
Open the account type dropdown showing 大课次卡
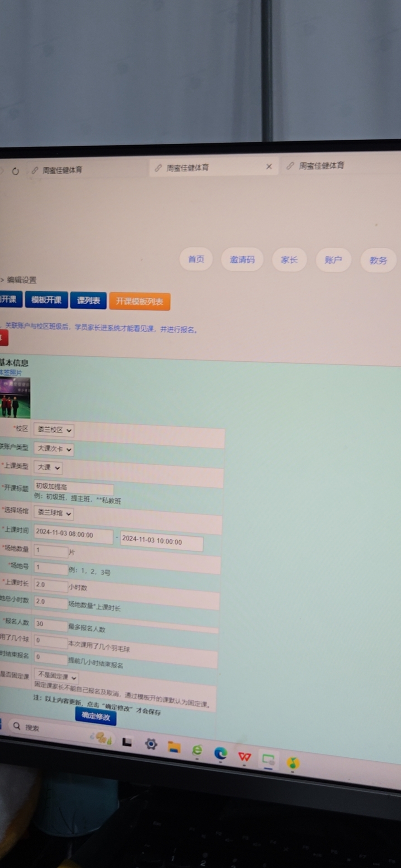coord(54,449)
